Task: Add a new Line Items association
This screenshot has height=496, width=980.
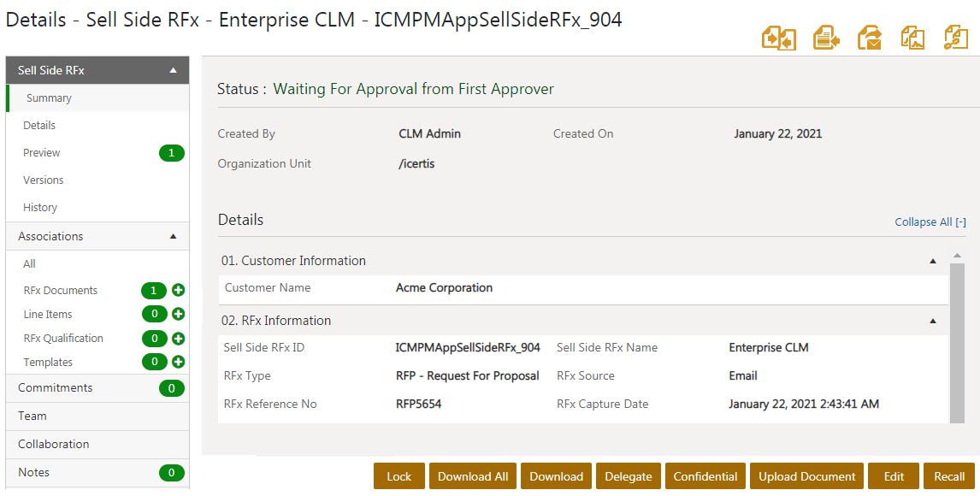Action: pyautogui.click(x=179, y=315)
